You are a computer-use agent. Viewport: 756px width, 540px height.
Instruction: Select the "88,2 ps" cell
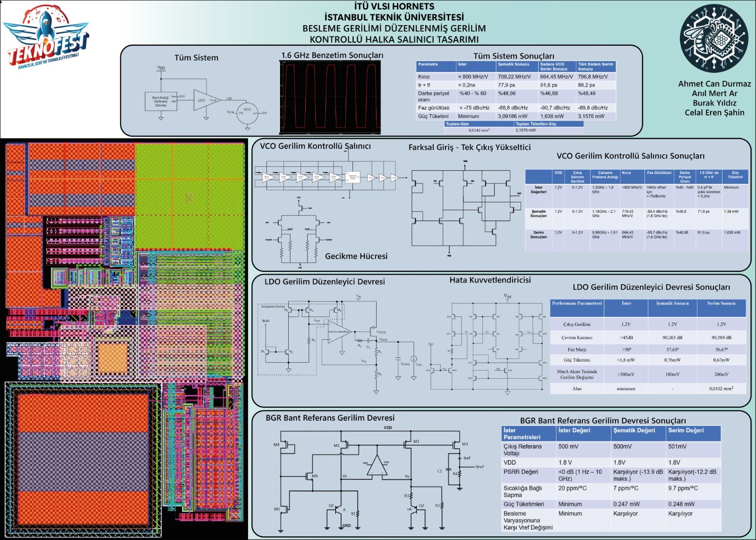coord(596,85)
